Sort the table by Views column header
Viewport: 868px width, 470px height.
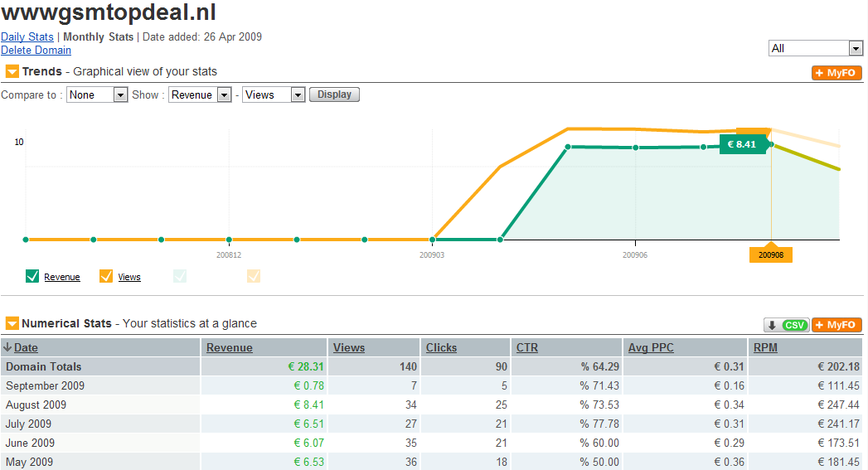(349, 347)
